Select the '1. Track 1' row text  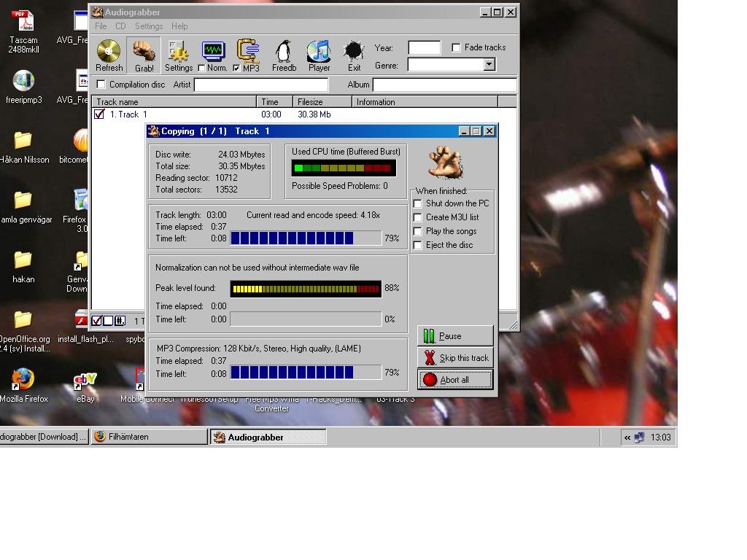[x=128, y=114]
